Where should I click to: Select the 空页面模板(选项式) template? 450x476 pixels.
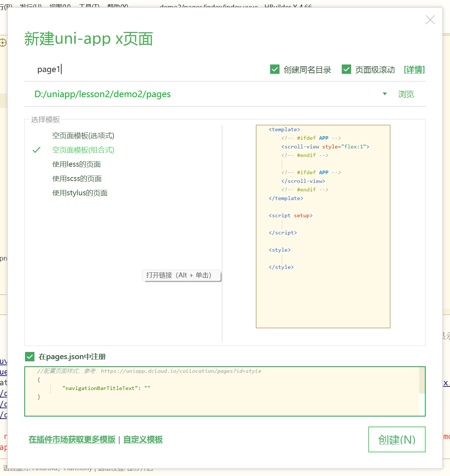pyautogui.click(x=83, y=136)
